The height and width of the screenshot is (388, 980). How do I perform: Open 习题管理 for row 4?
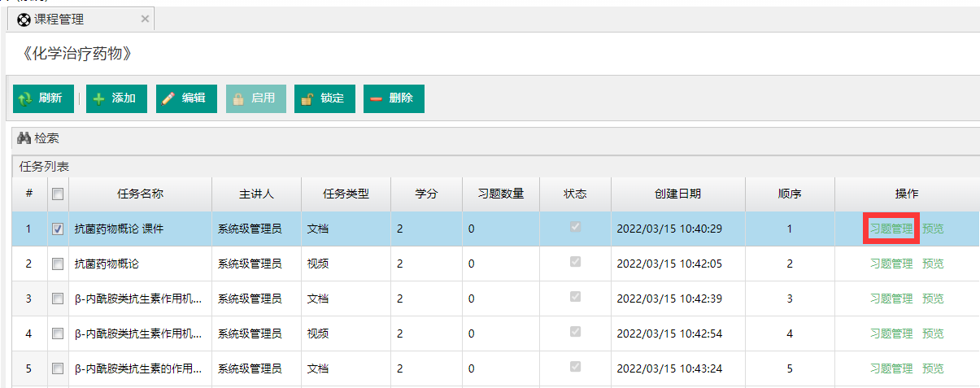[x=891, y=334]
